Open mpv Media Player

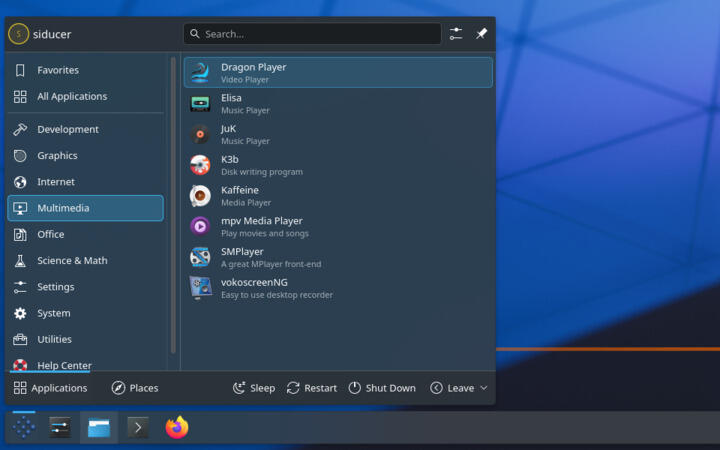click(338, 226)
